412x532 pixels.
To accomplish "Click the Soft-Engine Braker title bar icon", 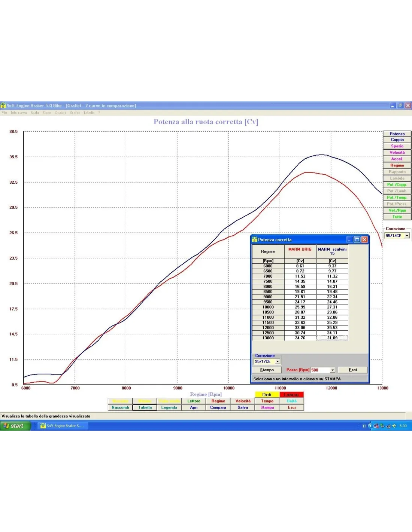I will 3,106.
